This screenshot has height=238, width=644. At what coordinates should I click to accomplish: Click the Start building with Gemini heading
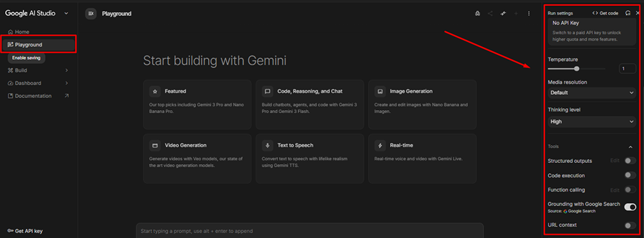coord(214,61)
